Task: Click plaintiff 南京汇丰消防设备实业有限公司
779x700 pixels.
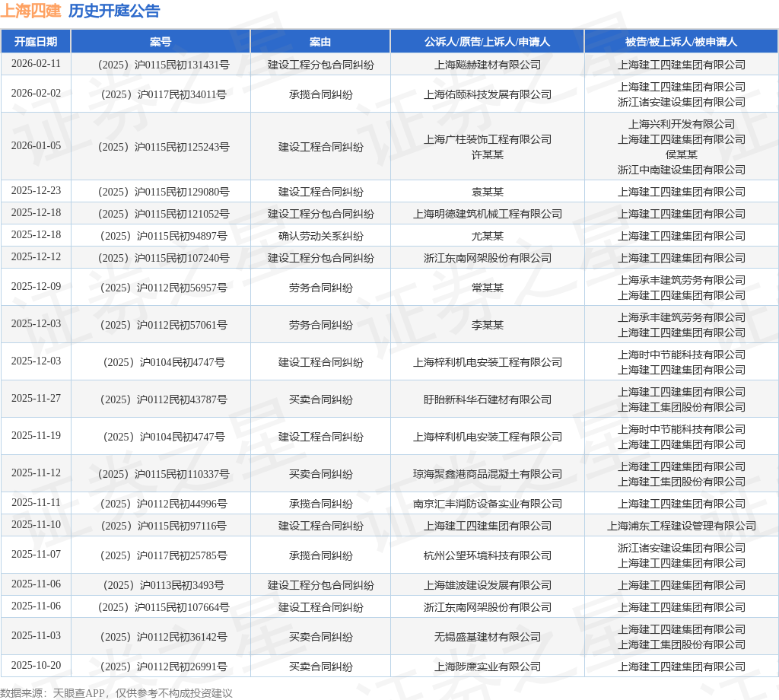Action: pyautogui.click(x=488, y=504)
